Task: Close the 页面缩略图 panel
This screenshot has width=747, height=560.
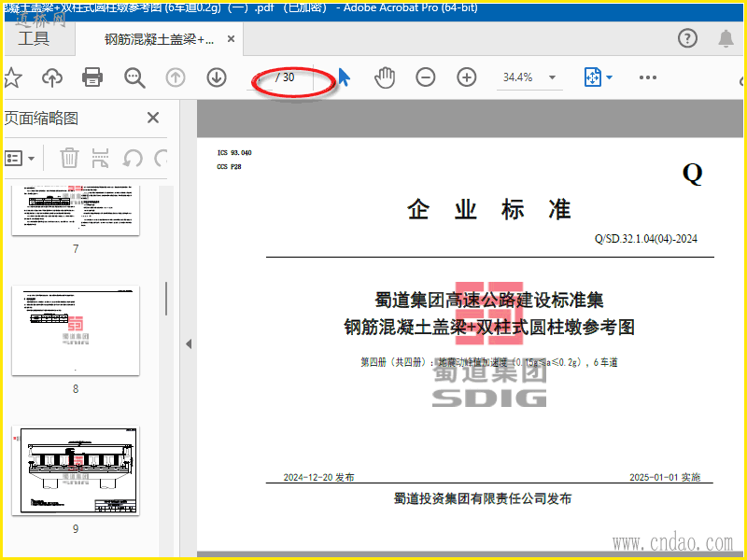Action: pos(153,118)
